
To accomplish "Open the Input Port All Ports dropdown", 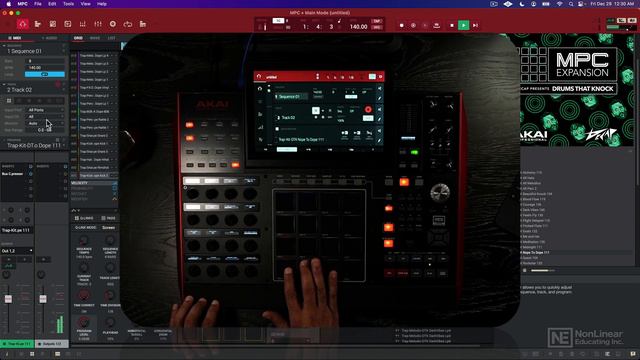I will [x=45, y=110].
